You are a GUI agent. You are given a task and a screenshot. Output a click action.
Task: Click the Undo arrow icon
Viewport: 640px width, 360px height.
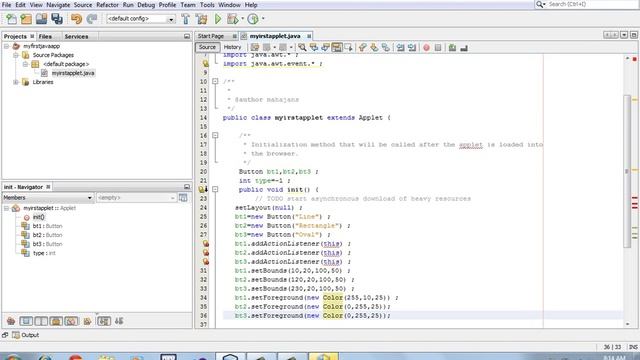click(76, 19)
